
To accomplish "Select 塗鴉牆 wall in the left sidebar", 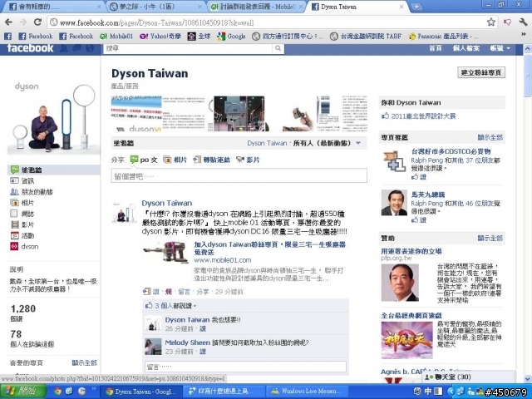I will 53,170.
